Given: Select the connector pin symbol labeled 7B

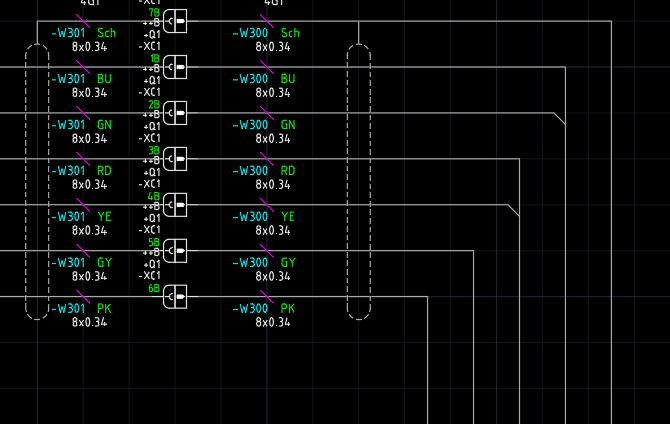Looking at the screenshot, I should pos(175,21).
